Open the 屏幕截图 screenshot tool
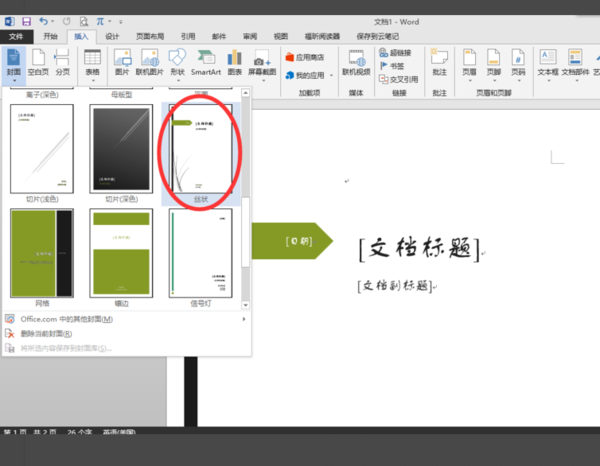 point(262,65)
